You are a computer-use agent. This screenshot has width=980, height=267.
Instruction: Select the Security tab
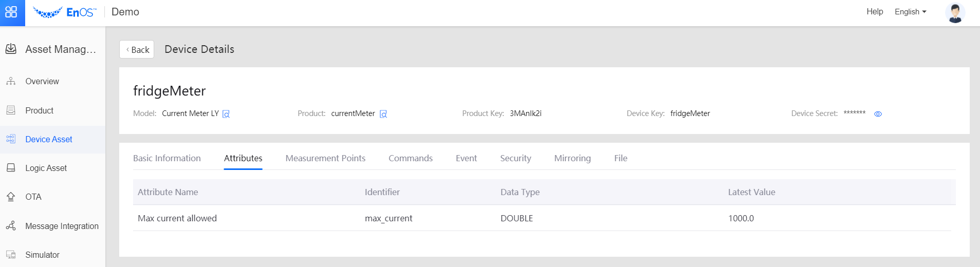coord(515,158)
